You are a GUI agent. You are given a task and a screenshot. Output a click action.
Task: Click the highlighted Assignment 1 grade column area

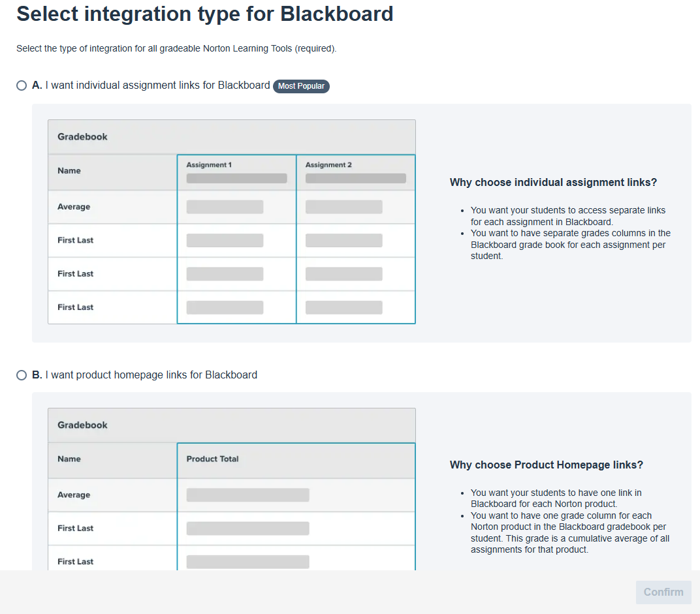tap(236, 240)
